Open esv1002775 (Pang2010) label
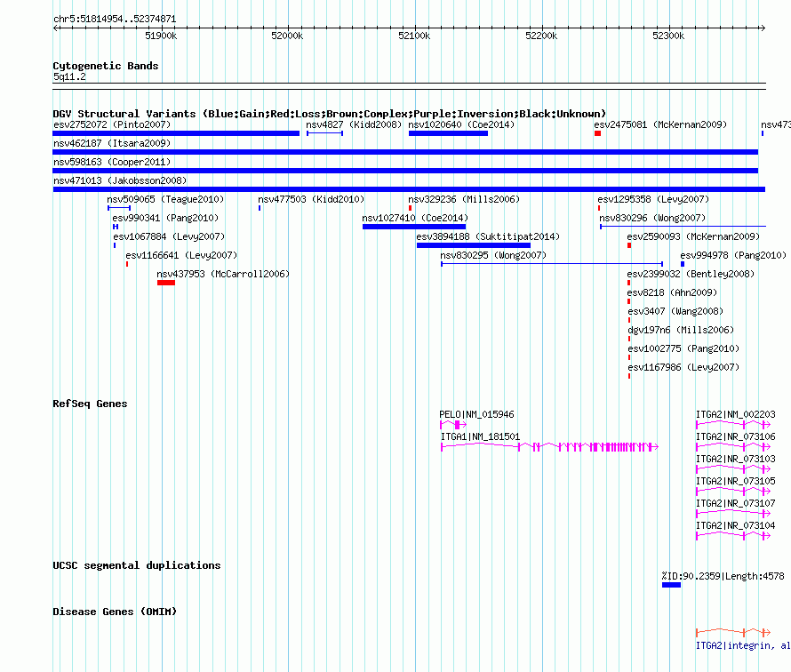Viewport: 791px width, 672px height. (x=683, y=348)
